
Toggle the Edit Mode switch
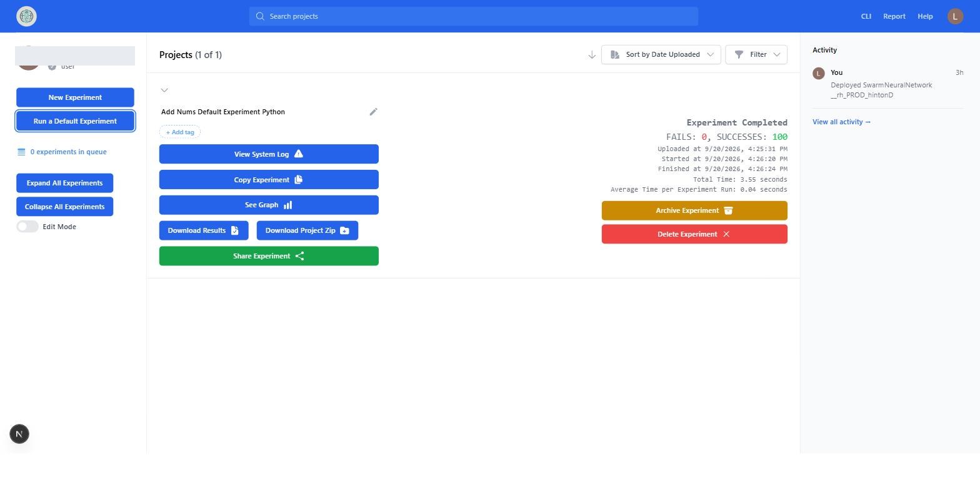27,227
